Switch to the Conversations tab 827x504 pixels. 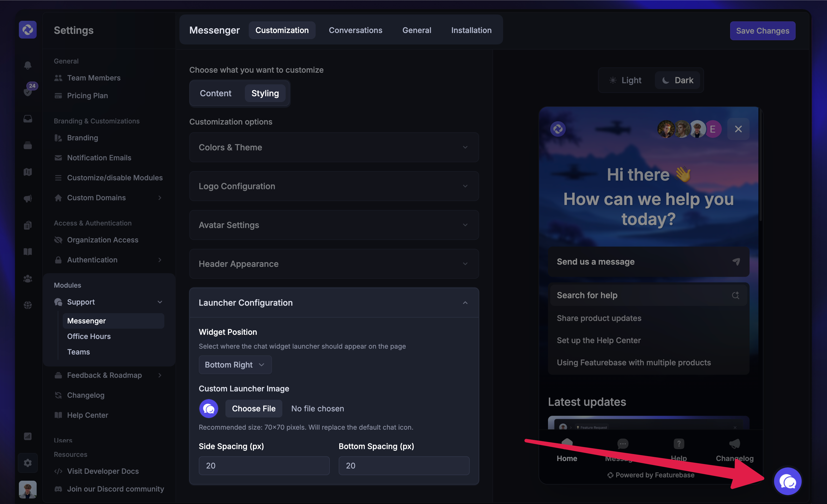pos(355,30)
